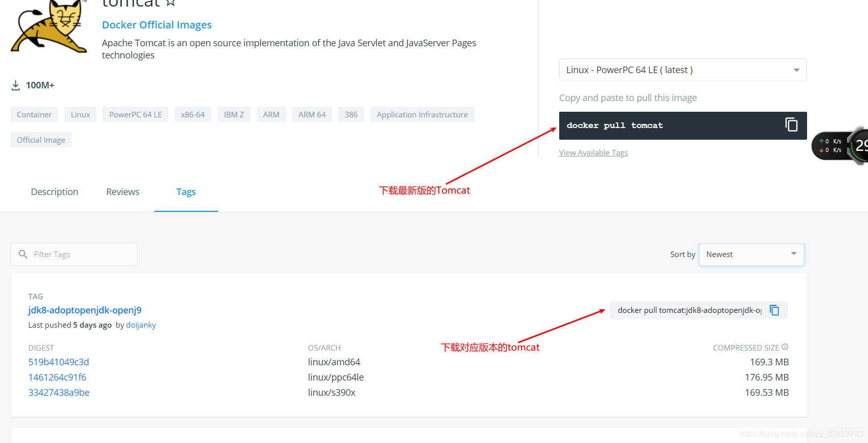This screenshot has width=868, height=443.
Task: Copy the jdk8-adoptopenjdk-openj9 pull command
Action: pos(775,310)
